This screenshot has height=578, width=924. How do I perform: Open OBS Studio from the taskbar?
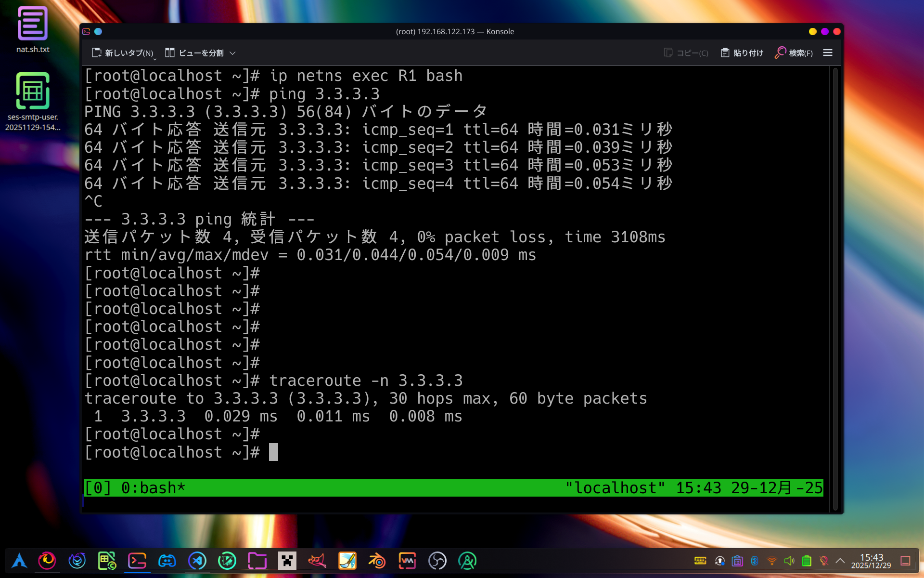437,561
